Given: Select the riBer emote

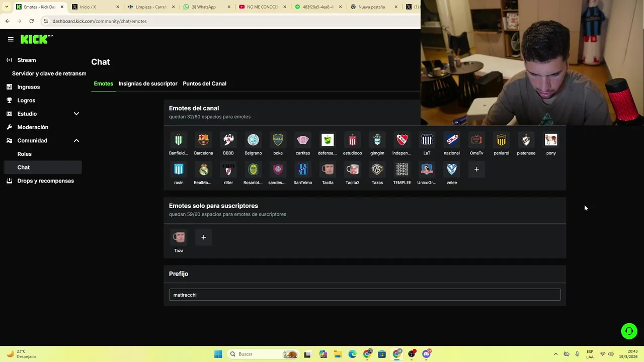Looking at the screenshot, I should pos(228,169).
